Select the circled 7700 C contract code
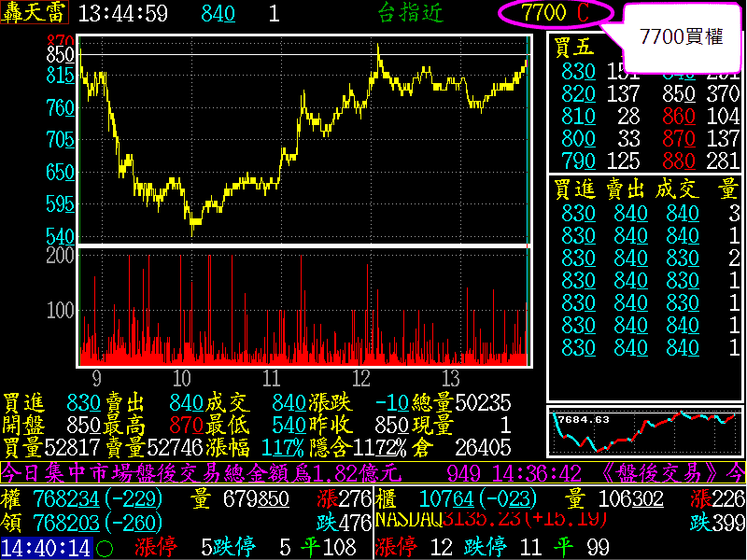 [556, 13]
